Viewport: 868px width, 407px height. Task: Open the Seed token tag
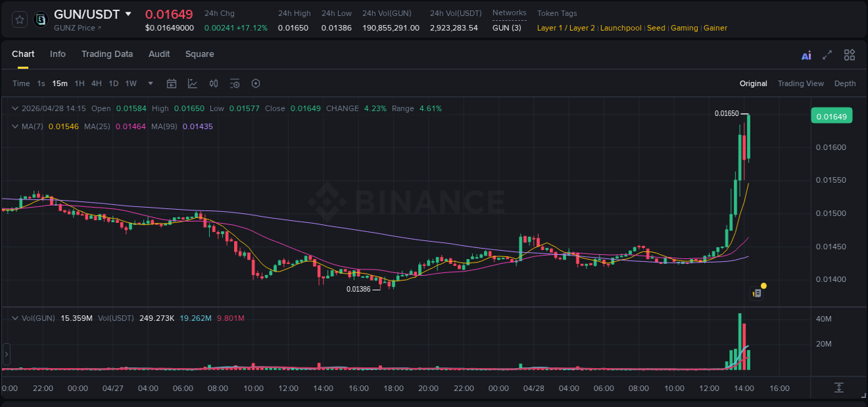click(x=656, y=28)
